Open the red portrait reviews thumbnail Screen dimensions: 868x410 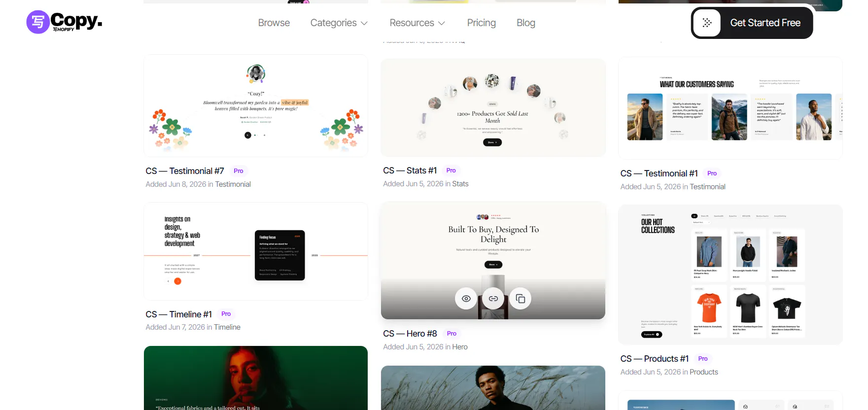coord(256,378)
